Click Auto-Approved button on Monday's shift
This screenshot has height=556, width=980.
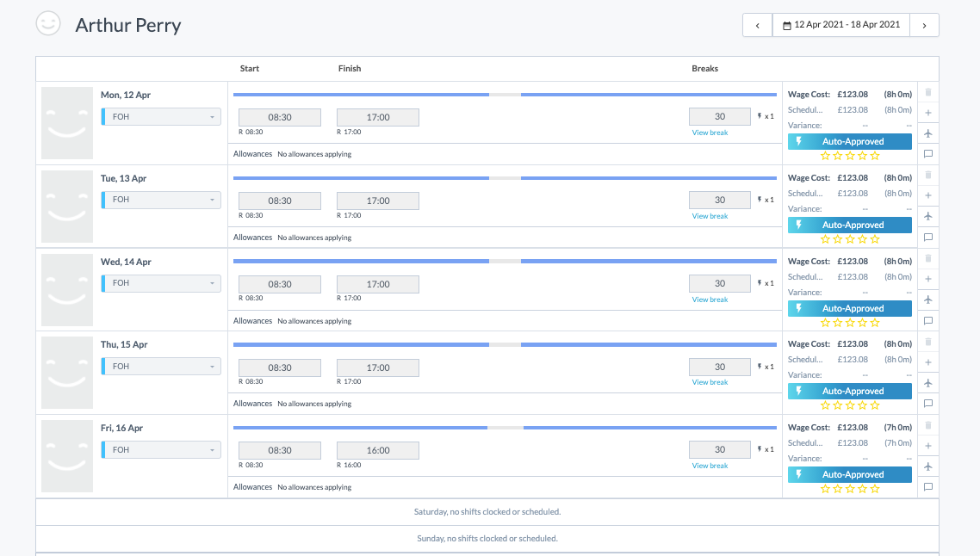pyautogui.click(x=849, y=141)
